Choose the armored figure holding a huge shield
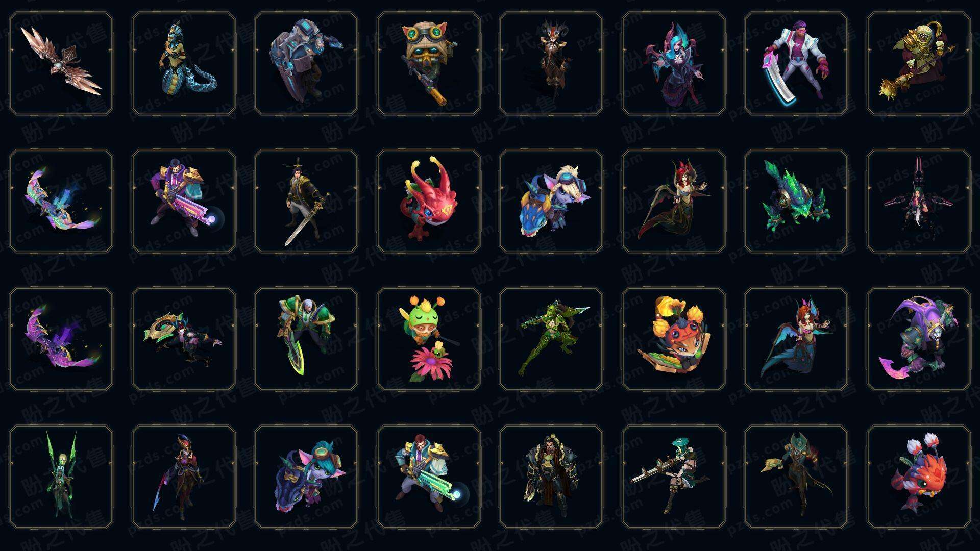 [x=306, y=64]
